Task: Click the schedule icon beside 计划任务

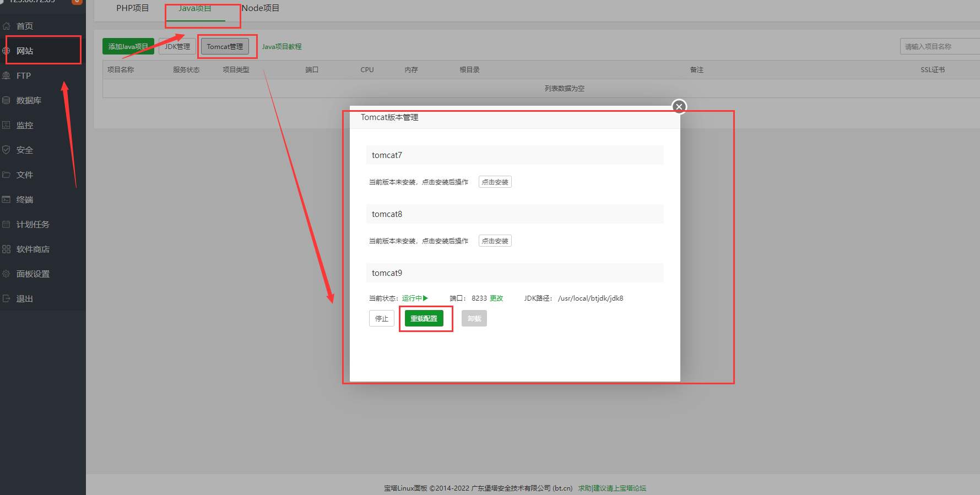Action: [x=7, y=224]
